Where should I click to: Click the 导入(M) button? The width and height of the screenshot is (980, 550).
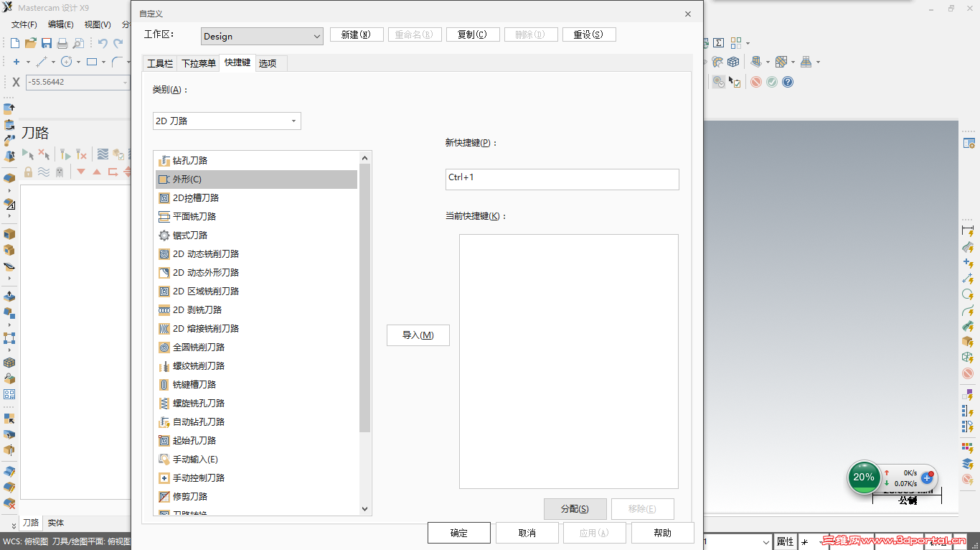coord(418,335)
